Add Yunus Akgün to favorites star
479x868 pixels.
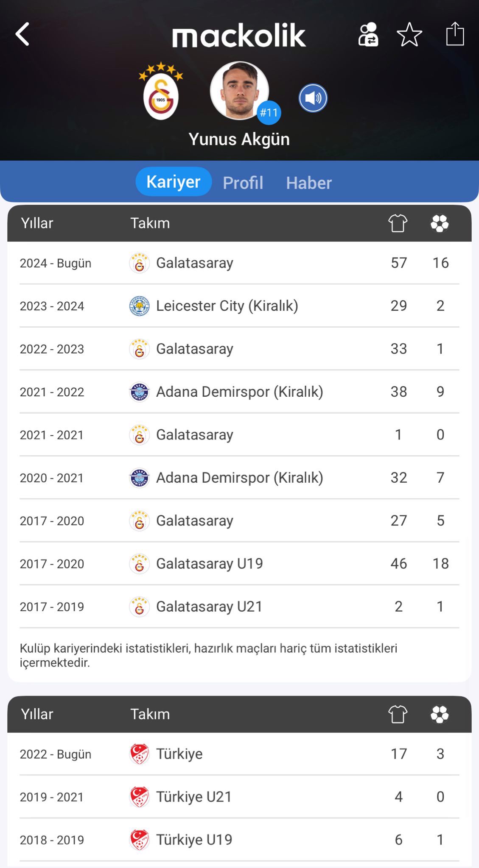(x=409, y=34)
